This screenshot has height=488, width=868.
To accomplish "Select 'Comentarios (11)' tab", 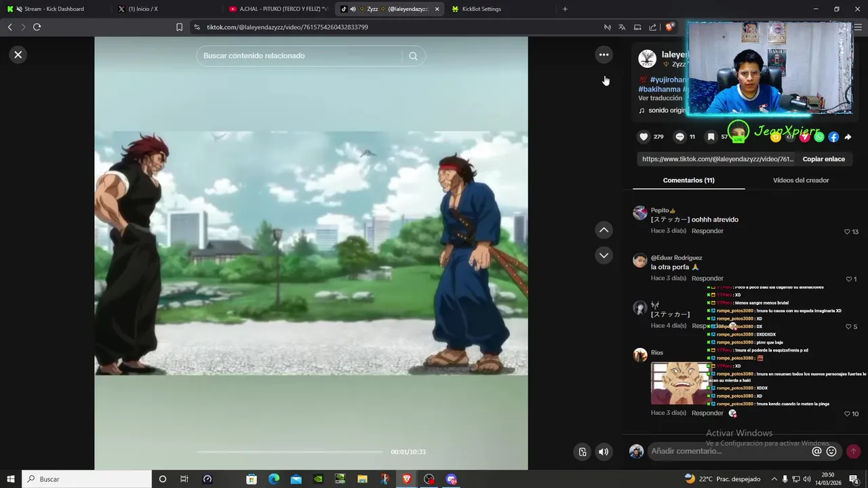I will (688, 180).
